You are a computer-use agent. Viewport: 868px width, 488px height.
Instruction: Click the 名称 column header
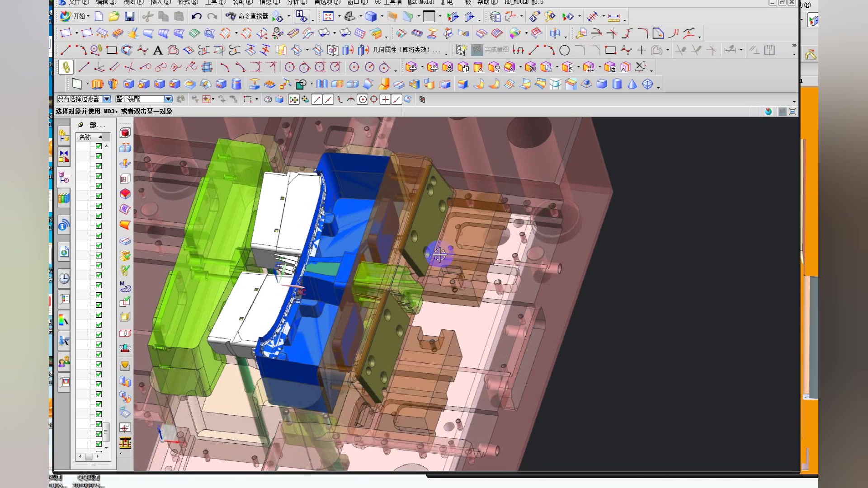85,137
